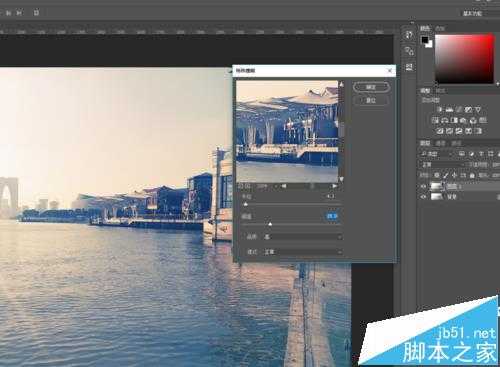Add a Brightness/Contrast adjustment layer
This screenshot has height=367, width=500.
tap(440, 109)
